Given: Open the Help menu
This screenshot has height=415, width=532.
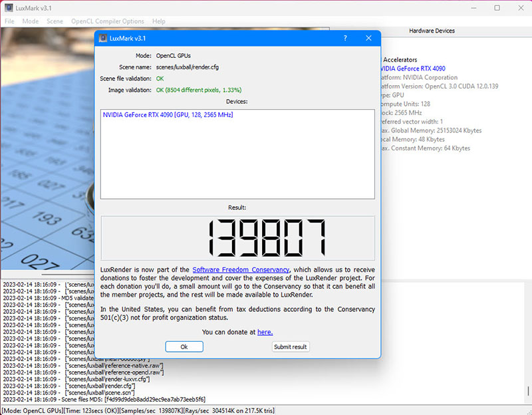Looking at the screenshot, I should click(x=158, y=21).
